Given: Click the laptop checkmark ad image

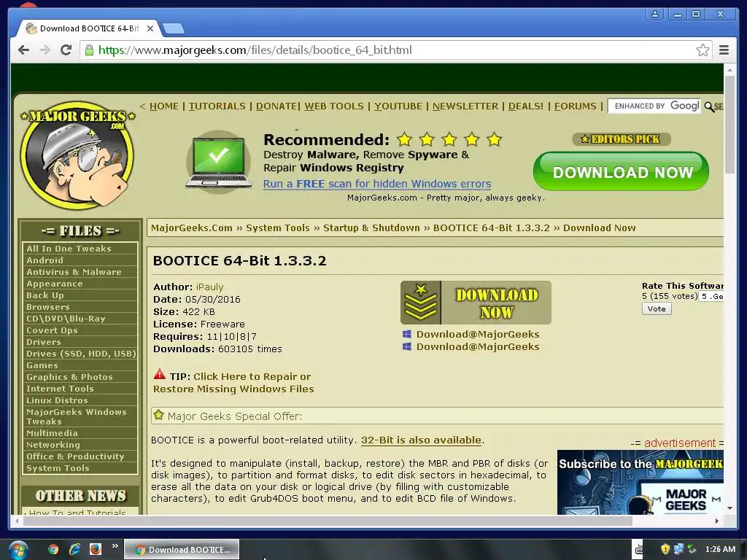Looking at the screenshot, I should 219,162.
